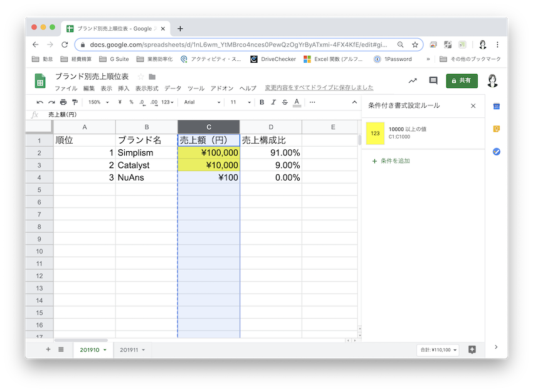The image size is (533, 392).
Task: Open Google Tasks from side panel
Action: tap(496, 152)
